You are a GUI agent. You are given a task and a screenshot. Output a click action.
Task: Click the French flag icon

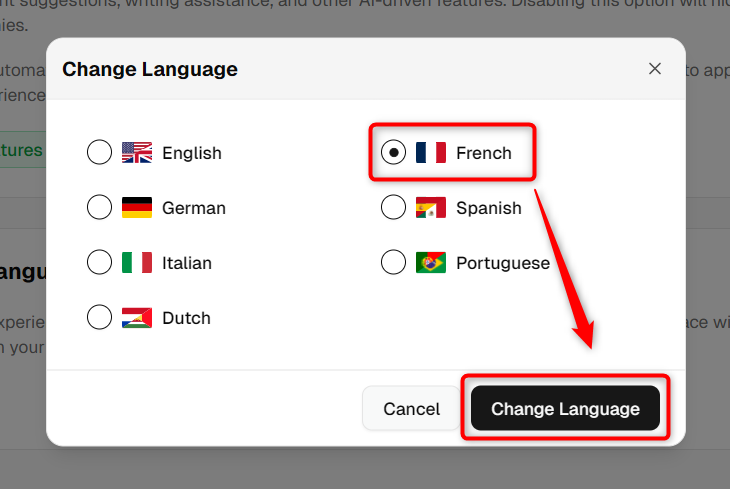pyautogui.click(x=431, y=152)
